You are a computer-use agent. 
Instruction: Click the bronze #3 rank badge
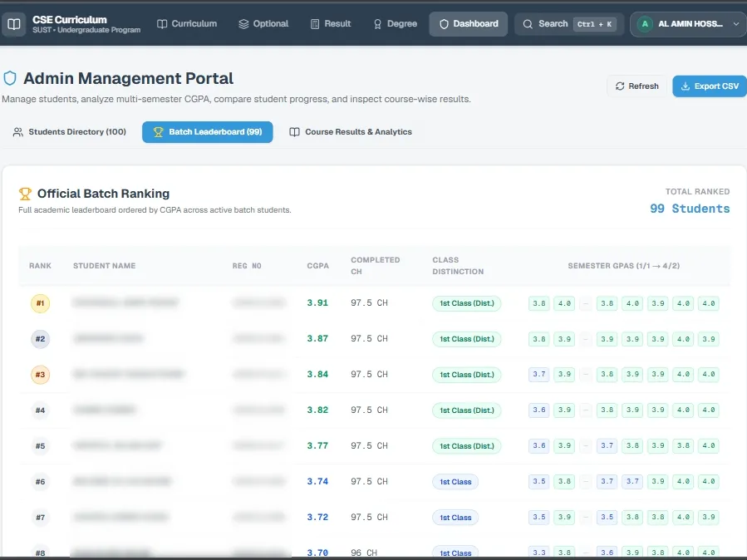pos(40,375)
